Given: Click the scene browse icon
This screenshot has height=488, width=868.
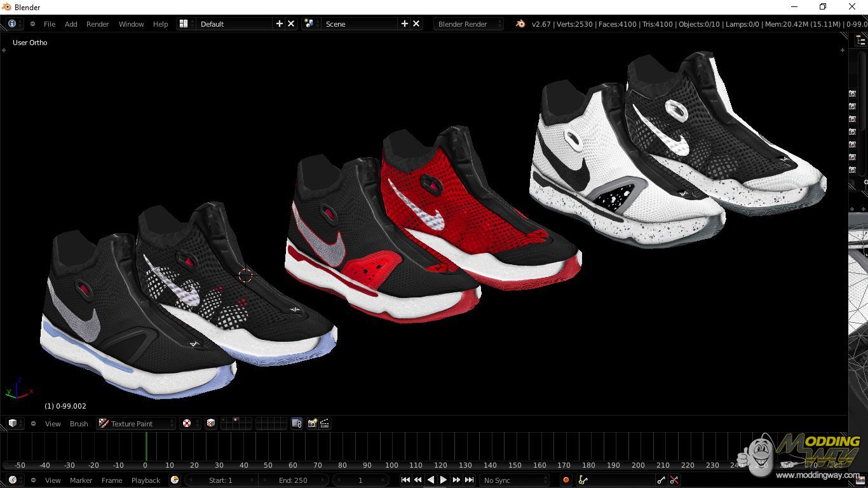Looking at the screenshot, I should pyautogui.click(x=309, y=24).
